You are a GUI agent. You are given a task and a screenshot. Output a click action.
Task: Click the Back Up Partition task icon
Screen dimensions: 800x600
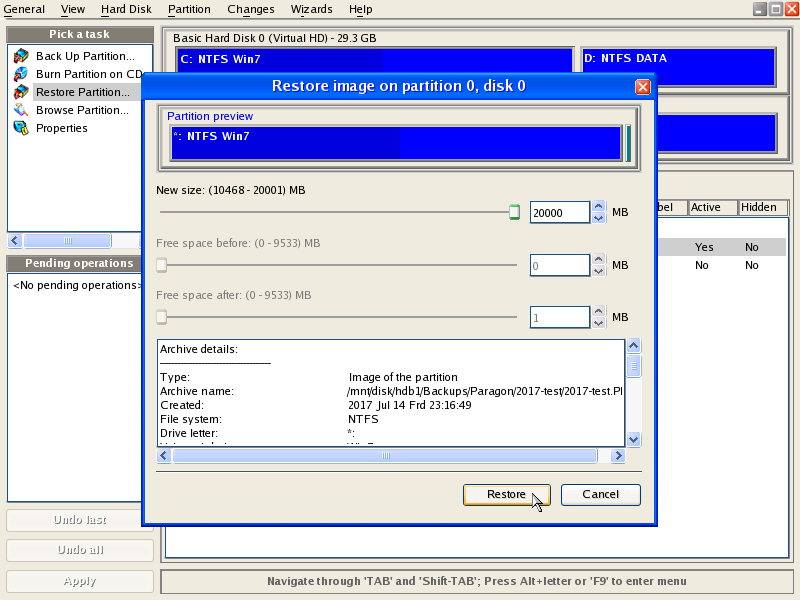20,56
